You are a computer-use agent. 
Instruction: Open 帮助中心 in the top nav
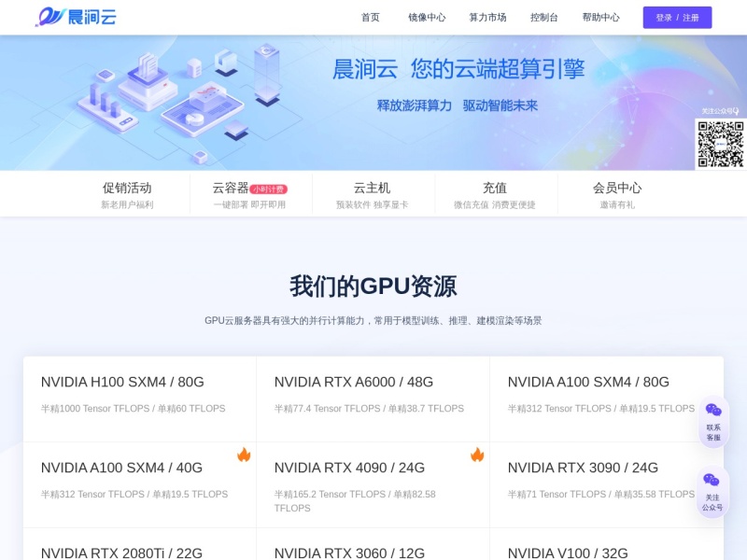click(x=600, y=18)
